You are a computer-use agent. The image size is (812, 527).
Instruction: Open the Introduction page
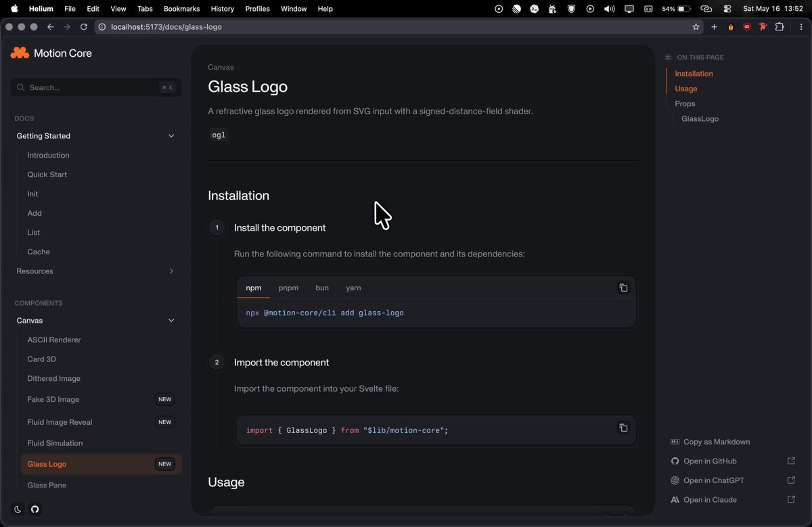48,156
